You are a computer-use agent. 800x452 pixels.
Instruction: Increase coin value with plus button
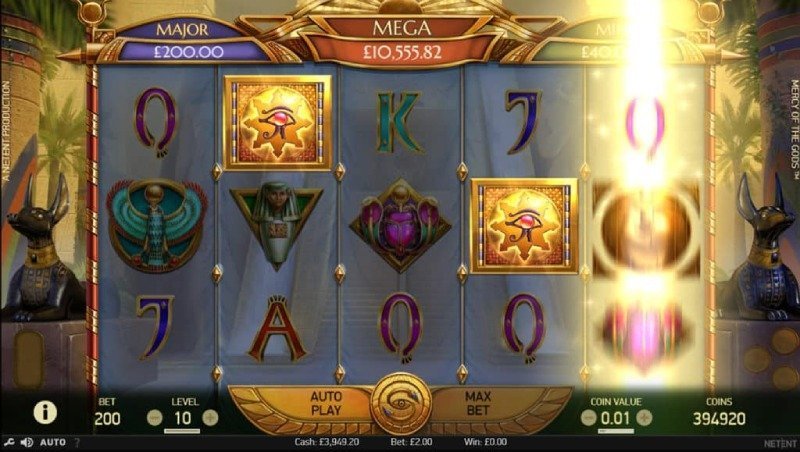click(x=644, y=418)
